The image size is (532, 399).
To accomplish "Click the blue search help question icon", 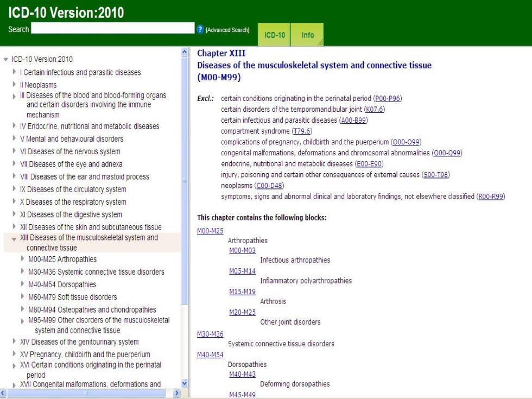I will [200, 29].
